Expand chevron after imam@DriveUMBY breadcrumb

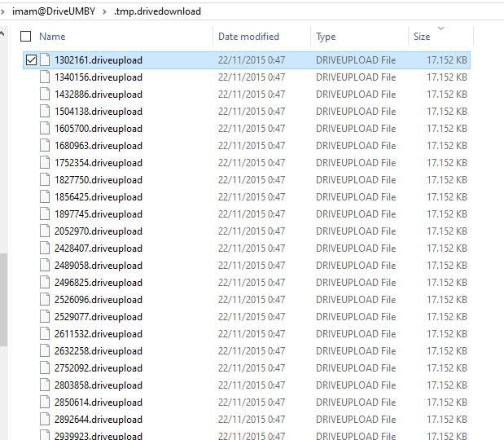click(104, 11)
